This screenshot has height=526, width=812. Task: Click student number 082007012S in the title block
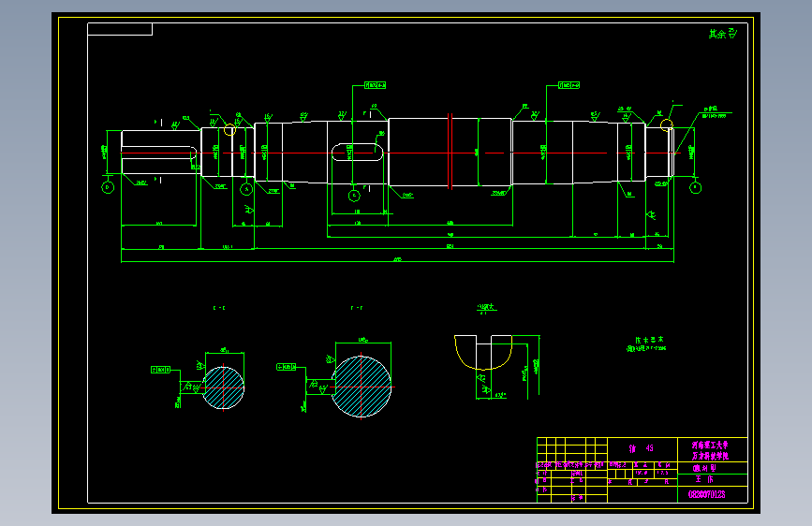tap(707, 494)
